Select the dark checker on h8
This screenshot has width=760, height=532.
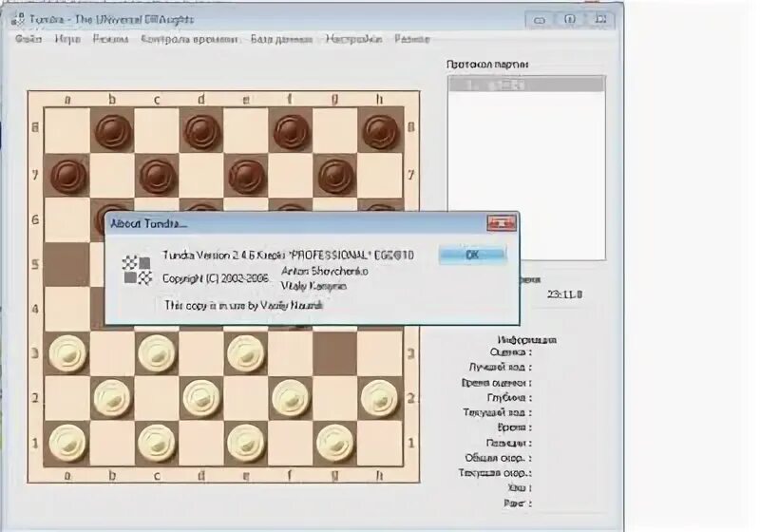point(380,131)
